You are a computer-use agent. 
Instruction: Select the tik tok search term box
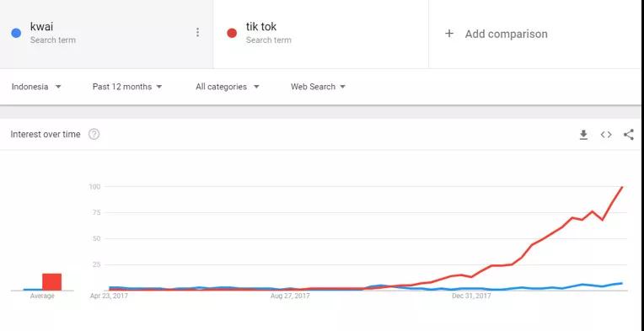click(321, 34)
